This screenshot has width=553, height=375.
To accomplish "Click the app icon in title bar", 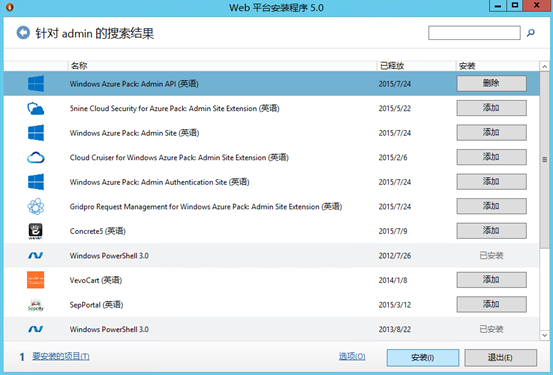I will (x=10, y=7).
